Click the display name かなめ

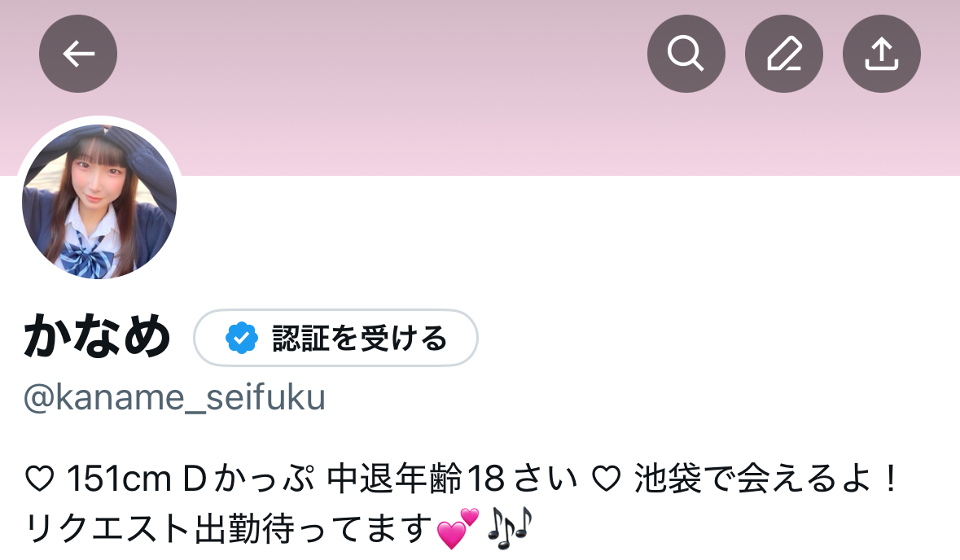point(97,335)
